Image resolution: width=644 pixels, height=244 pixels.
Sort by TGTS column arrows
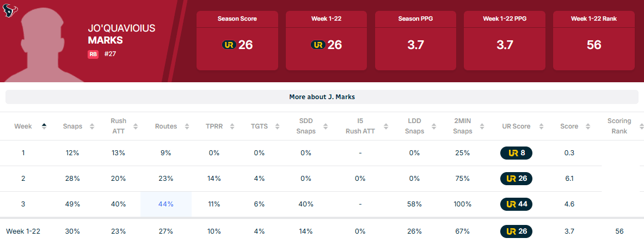(x=278, y=126)
